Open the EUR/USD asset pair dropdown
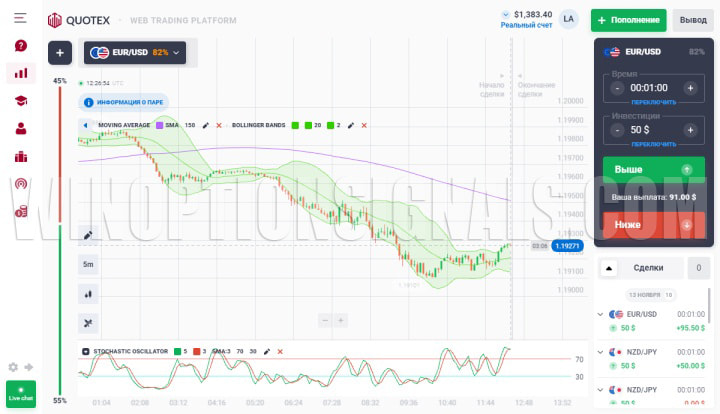Image resolution: width=720 pixels, height=414 pixels. [x=136, y=52]
